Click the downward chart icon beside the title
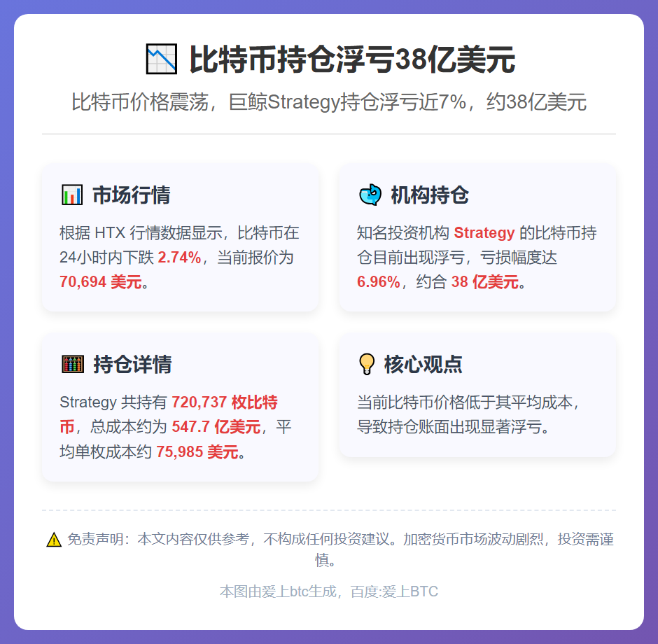Image resolution: width=658 pixels, height=644 pixels. tap(161, 59)
